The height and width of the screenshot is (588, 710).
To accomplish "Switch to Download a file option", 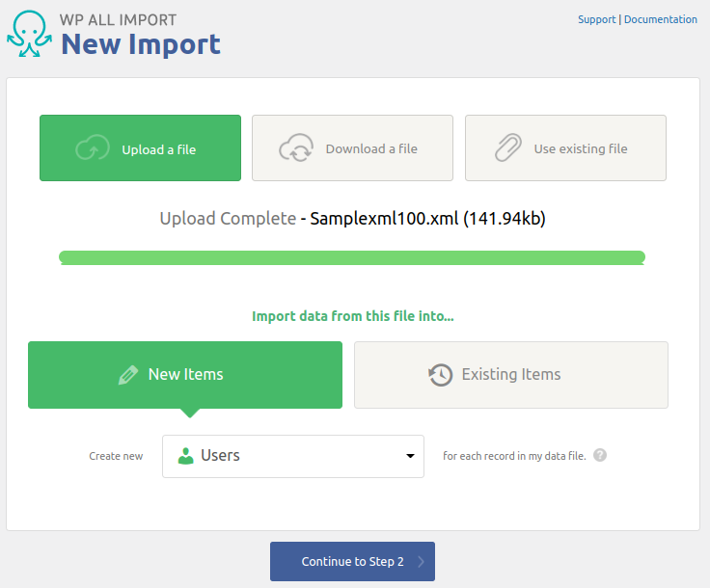I will pyautogui.click(x=352, y=147).
